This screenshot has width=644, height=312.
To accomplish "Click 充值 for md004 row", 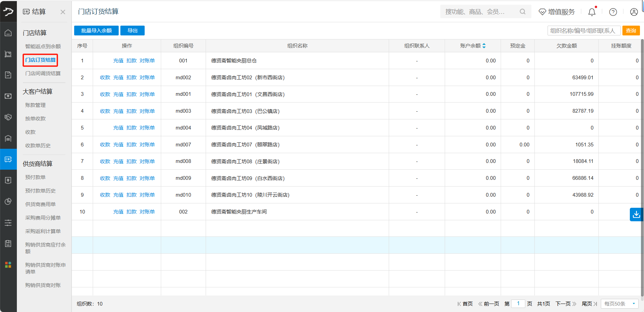I will [x=118, y=128].
